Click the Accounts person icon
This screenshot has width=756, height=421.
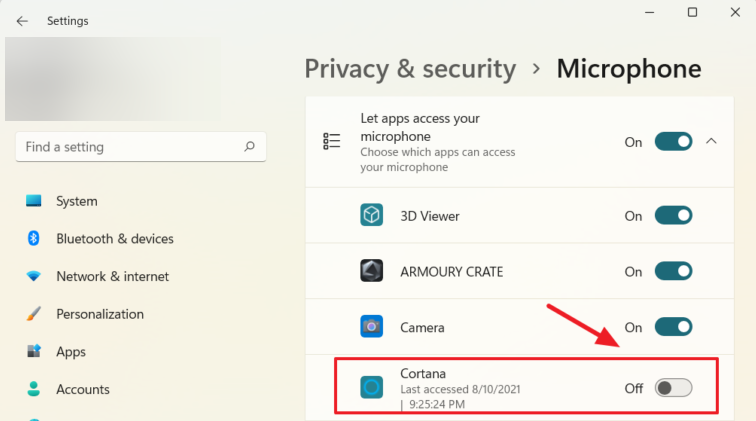[33, 389]
